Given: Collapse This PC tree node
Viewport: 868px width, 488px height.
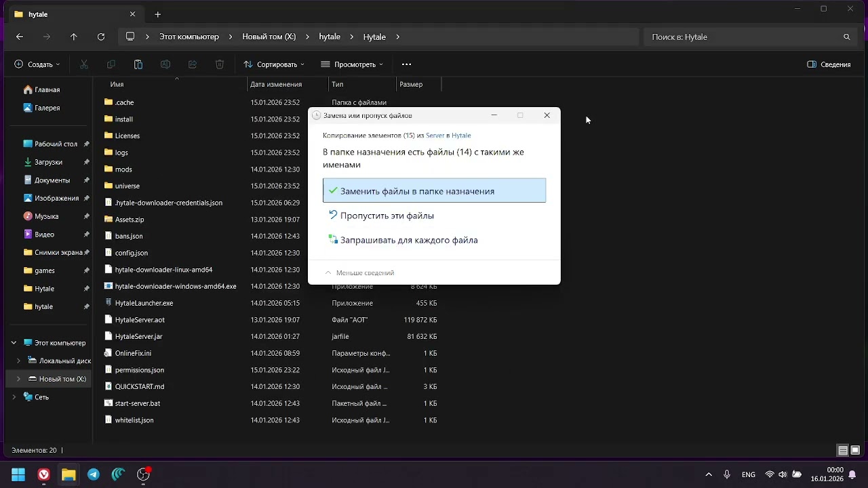Looking at the screenshot, I should pos(14,343).
